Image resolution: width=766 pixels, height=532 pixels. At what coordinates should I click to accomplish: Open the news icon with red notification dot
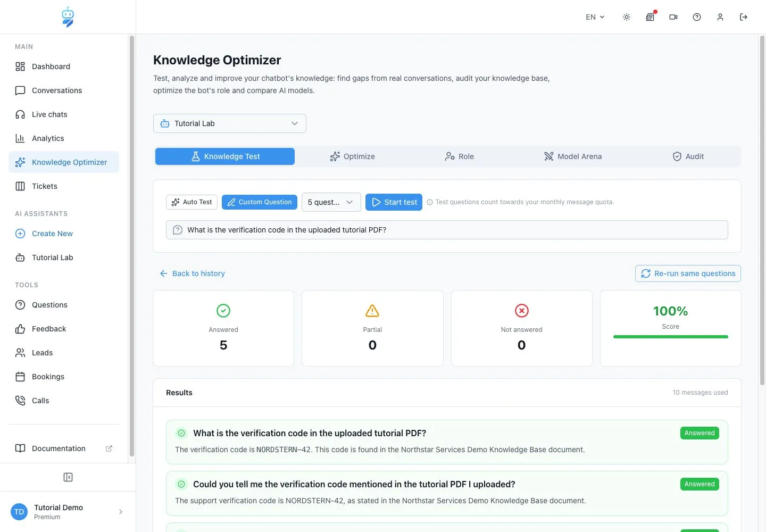pyautogui.click(x=650, y=17)
